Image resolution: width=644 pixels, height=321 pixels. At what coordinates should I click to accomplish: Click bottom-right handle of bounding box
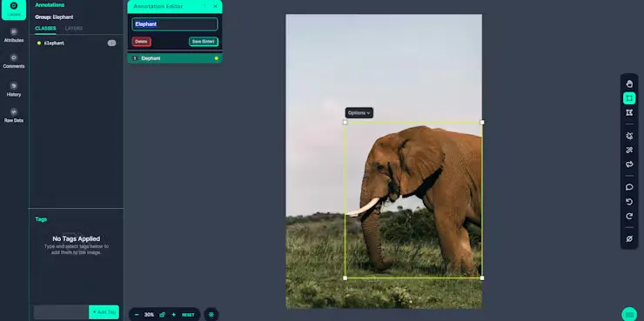482,278
